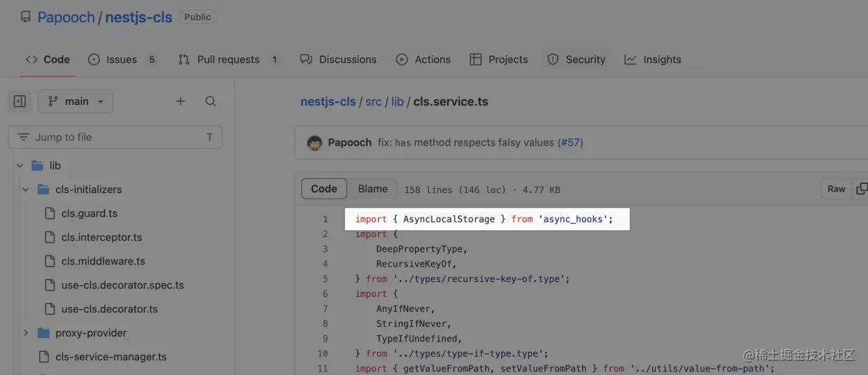Click line number 10
868x375 pixels.
322,353
